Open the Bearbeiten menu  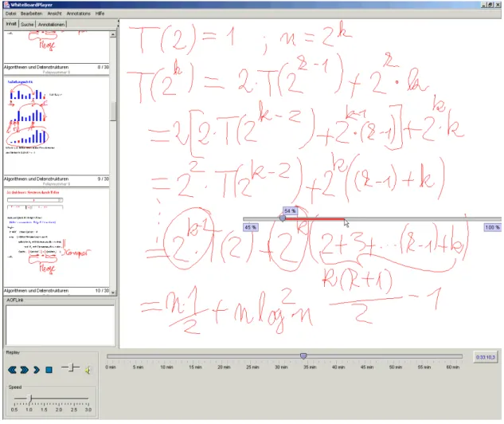pos(32,14)
